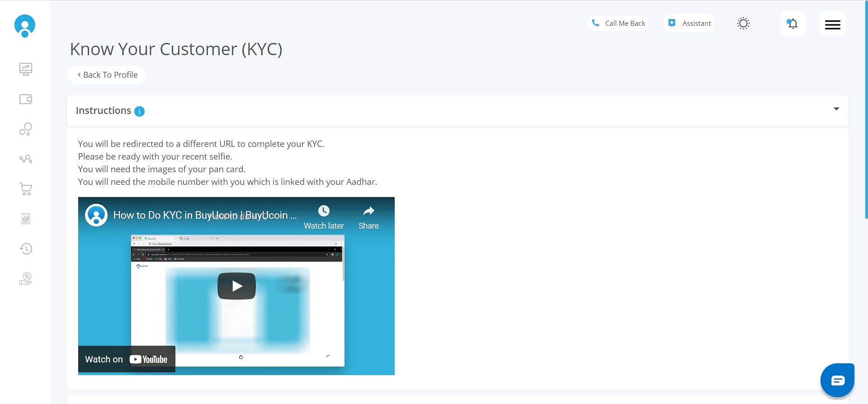868x404 pixels.
Task: Click the Instructions info icon
Action: click(x=140, y=111)
